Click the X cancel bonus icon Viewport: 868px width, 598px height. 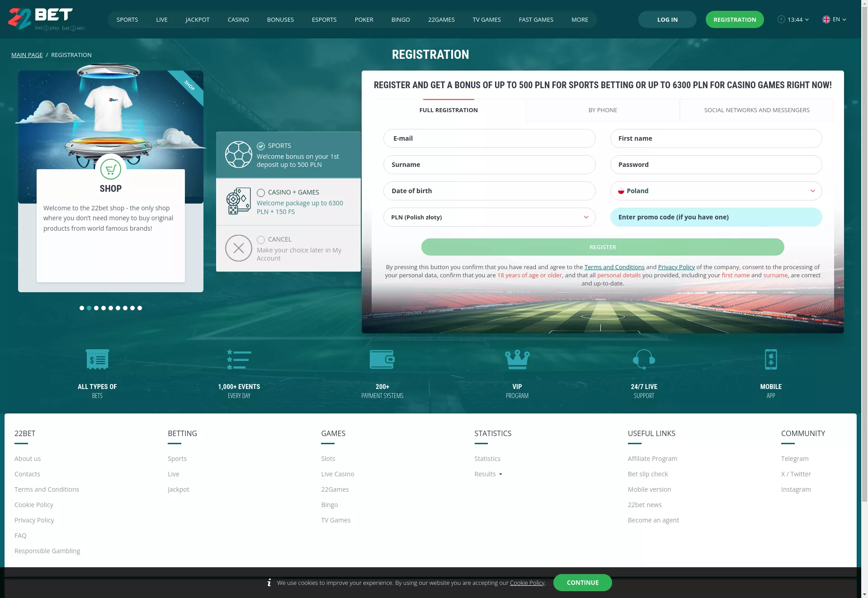pos(239,248)
